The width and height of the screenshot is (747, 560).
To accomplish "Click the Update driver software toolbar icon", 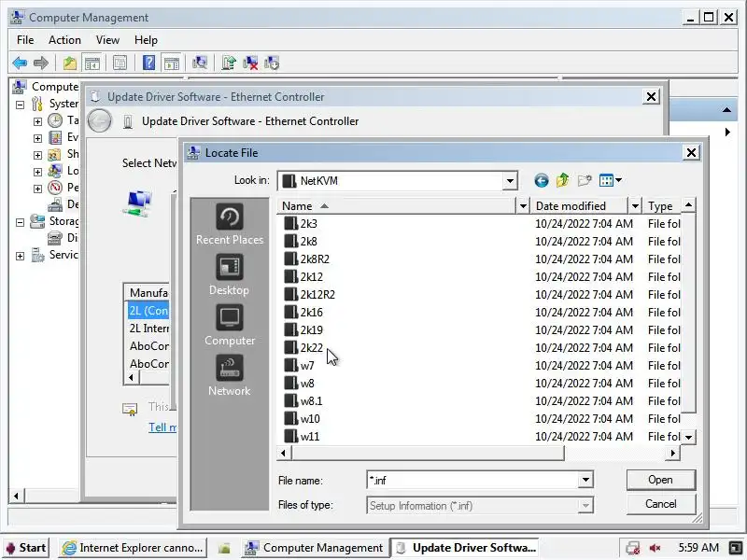I will pyautogui.click(x=228, y=63).
